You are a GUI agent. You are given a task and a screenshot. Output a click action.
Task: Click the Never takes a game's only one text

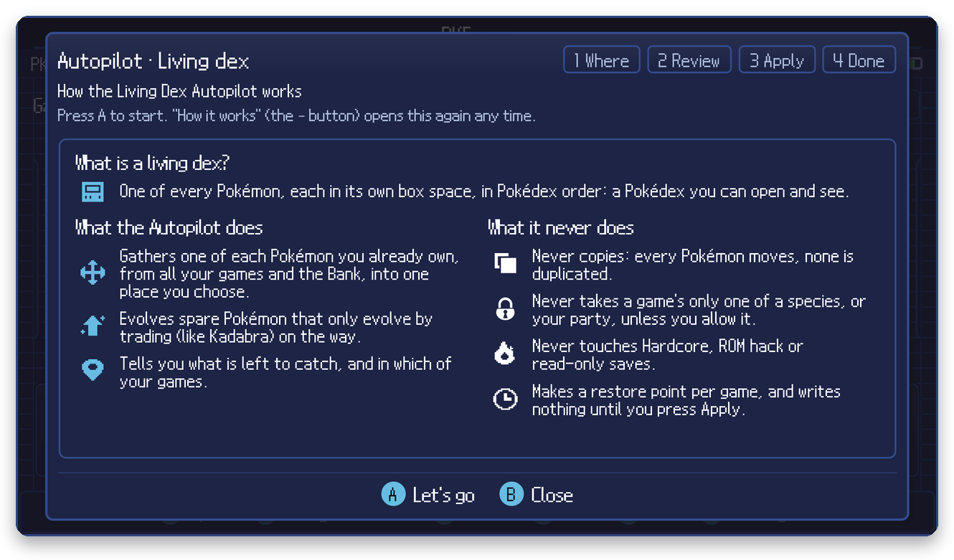pos(699,310)
